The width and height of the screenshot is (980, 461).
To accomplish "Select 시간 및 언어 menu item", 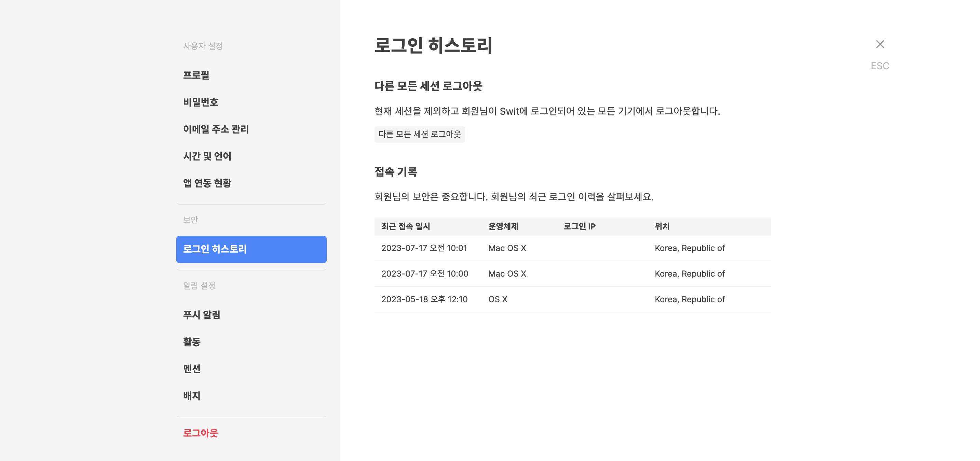I will point(207,156).
